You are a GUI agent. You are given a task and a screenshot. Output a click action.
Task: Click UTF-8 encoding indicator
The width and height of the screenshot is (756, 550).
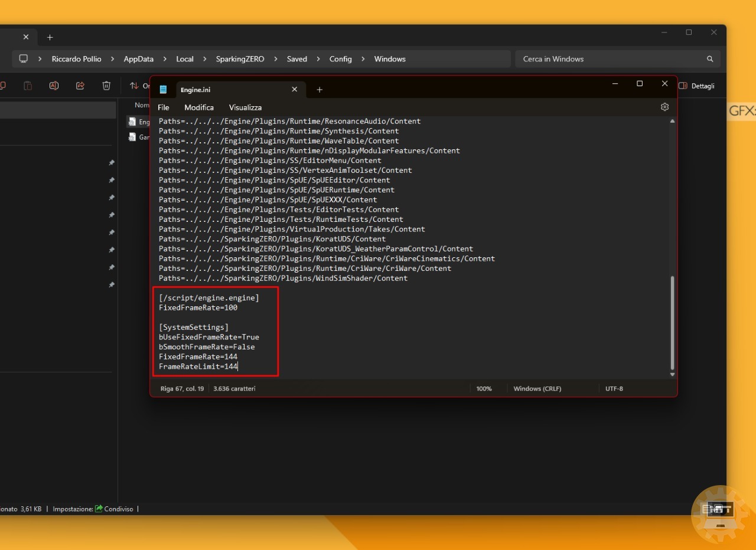tap(614, 388)
